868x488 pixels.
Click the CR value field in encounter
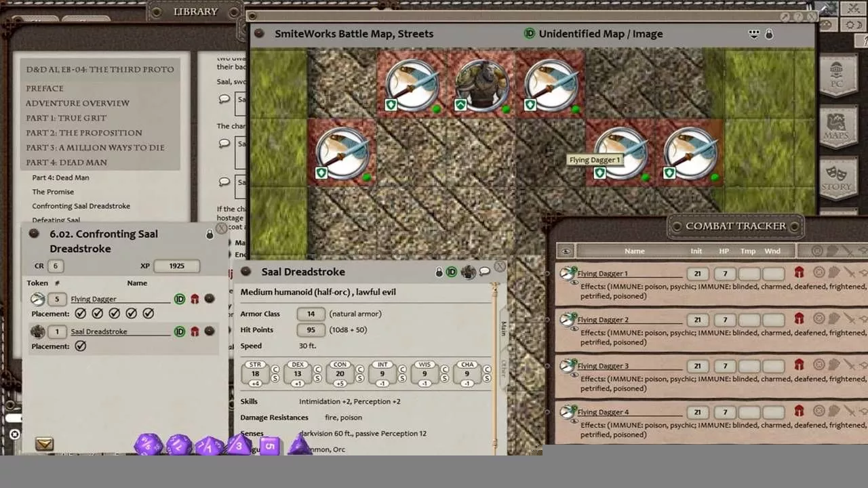click(56, 266)
